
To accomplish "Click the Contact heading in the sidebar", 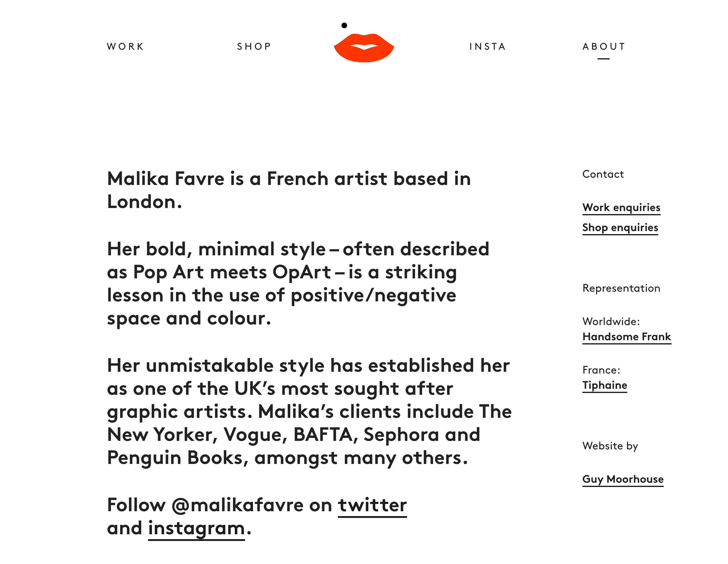I will tap(603, 174).
